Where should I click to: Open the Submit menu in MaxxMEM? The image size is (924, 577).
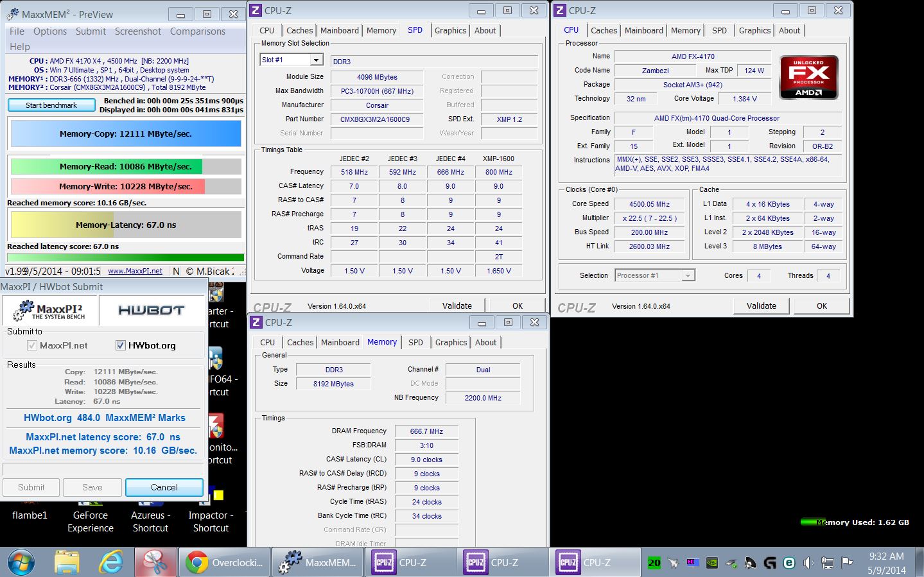coord(91,31)
